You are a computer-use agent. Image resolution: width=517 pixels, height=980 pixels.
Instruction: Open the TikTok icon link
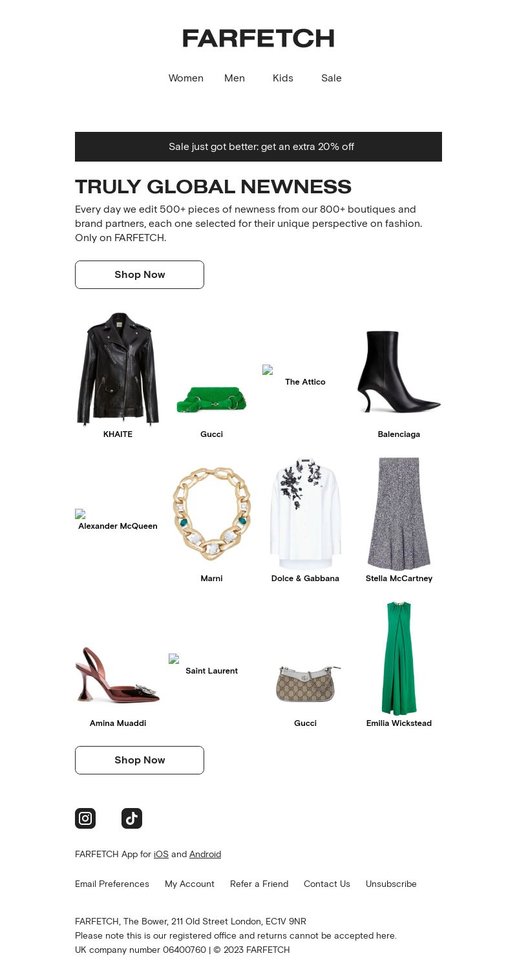pos(132,818)
